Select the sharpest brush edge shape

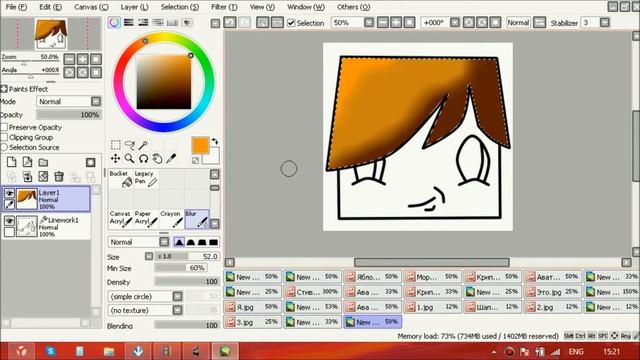pyautogui.click(x=179, y=242)
